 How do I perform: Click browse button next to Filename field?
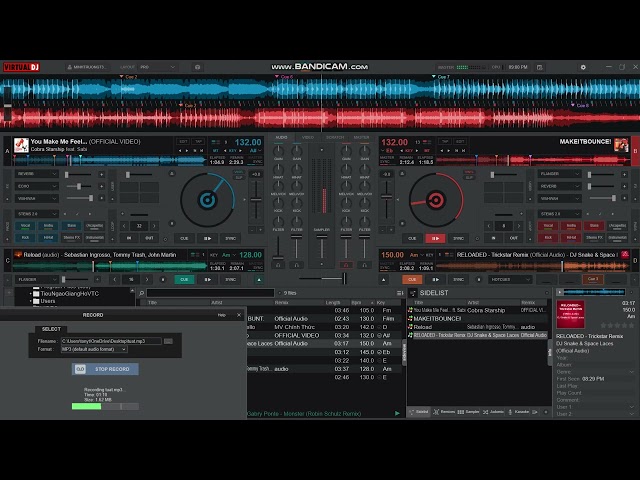click(168, 341)
